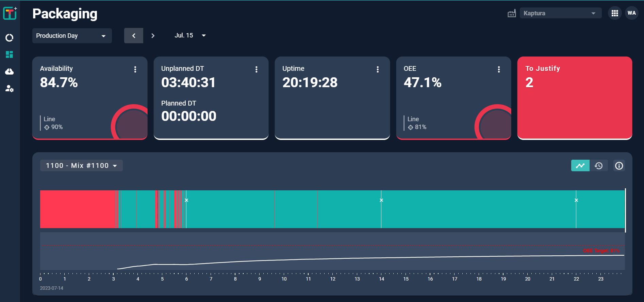Open the 1100 - Mix #1100 machine dropdown
644x302 pixels.
click(81, 166)
